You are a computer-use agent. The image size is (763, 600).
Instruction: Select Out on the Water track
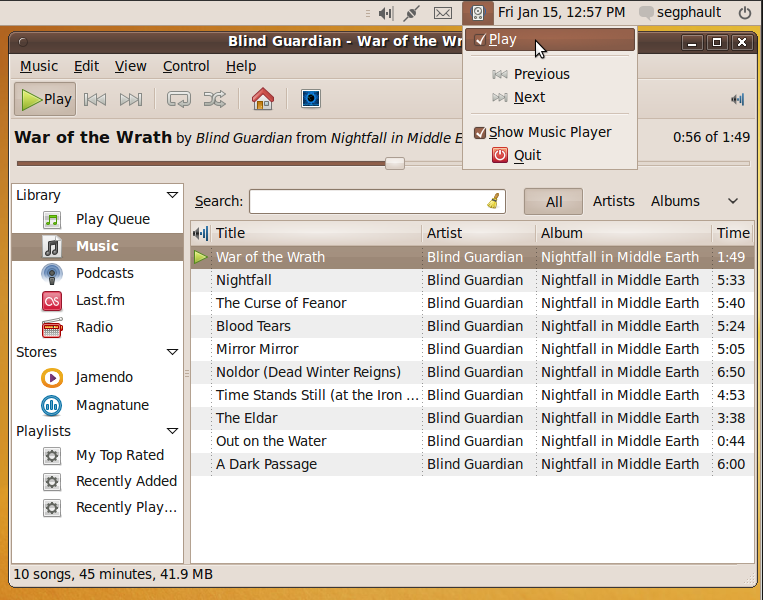(x=472, y=441)
